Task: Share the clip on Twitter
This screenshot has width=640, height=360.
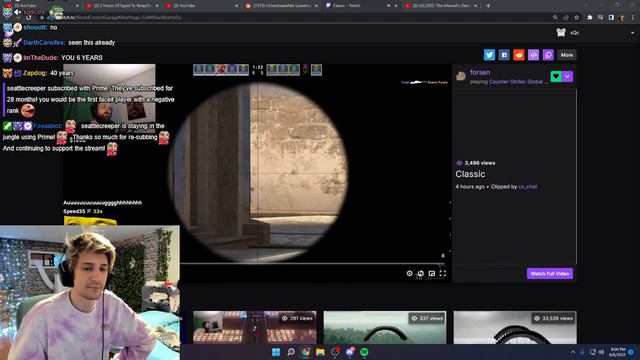Action: pos(489,55)
